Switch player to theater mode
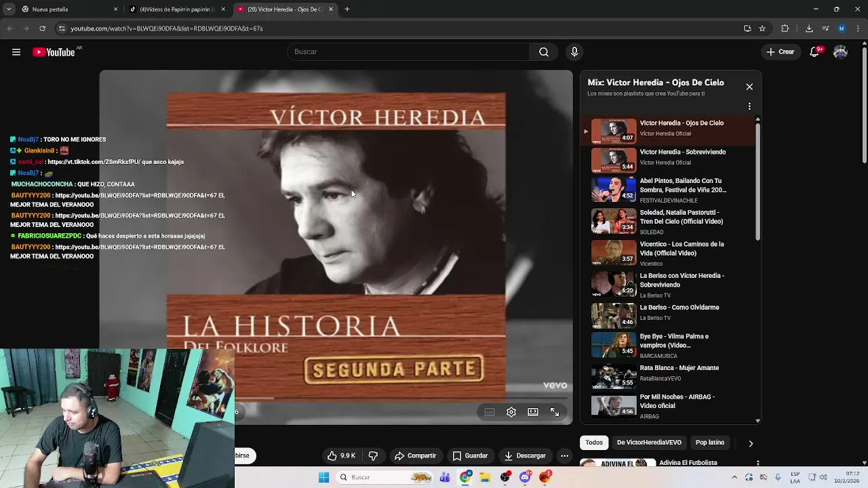 (533, 412)
